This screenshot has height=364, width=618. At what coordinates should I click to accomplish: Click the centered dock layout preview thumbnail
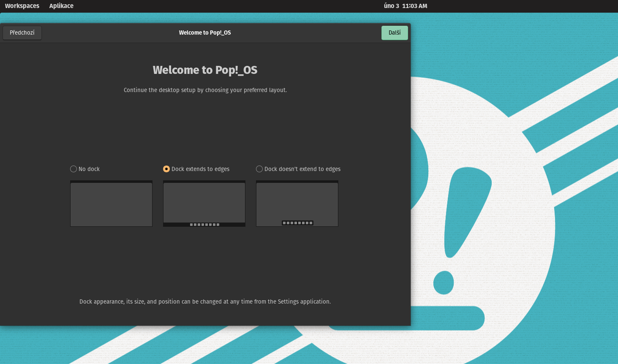pyautogui.click(x=297, y=204)
